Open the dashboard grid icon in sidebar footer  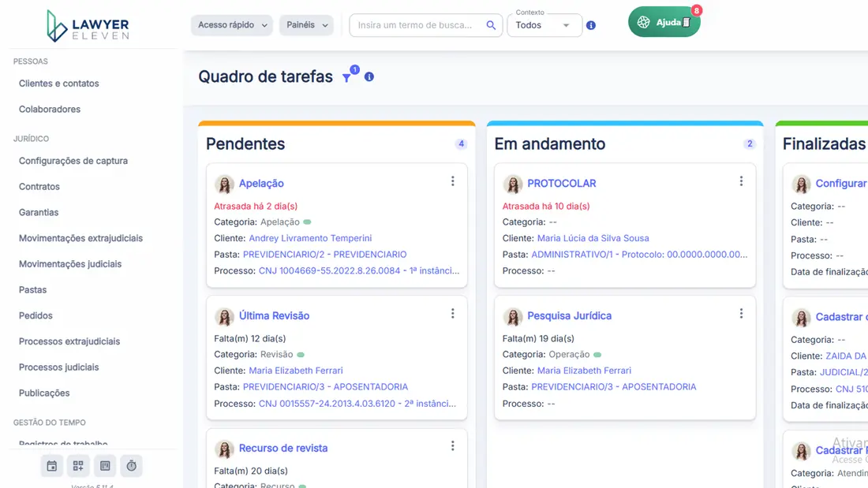coord(78,466)
